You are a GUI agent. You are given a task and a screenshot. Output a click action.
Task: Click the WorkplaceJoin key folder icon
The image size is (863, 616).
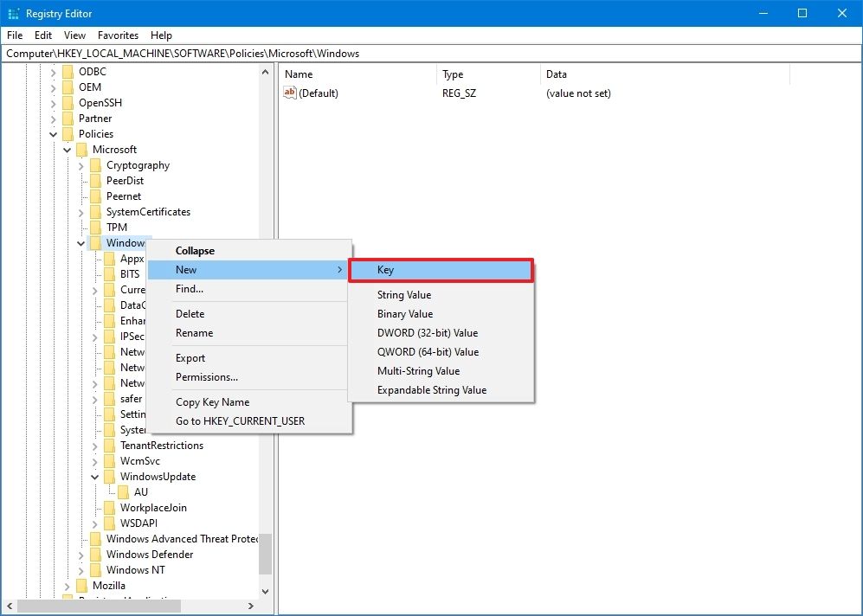pos(108,507)
